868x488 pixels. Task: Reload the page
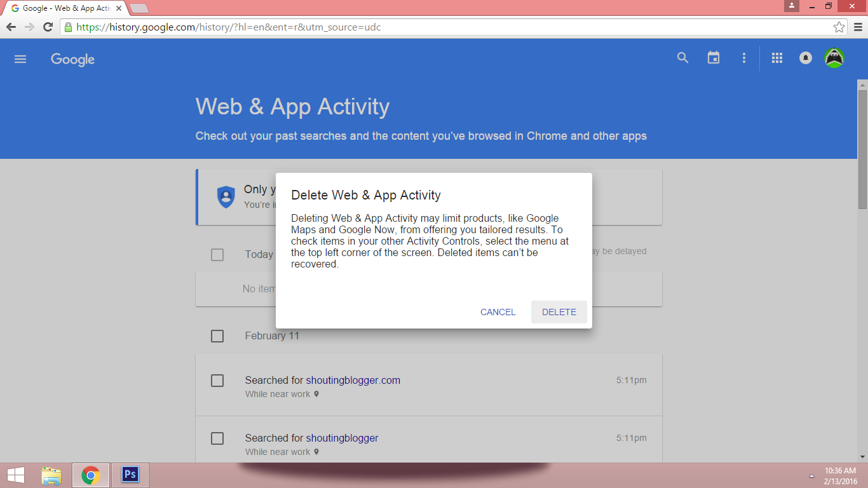pos(48,27)
